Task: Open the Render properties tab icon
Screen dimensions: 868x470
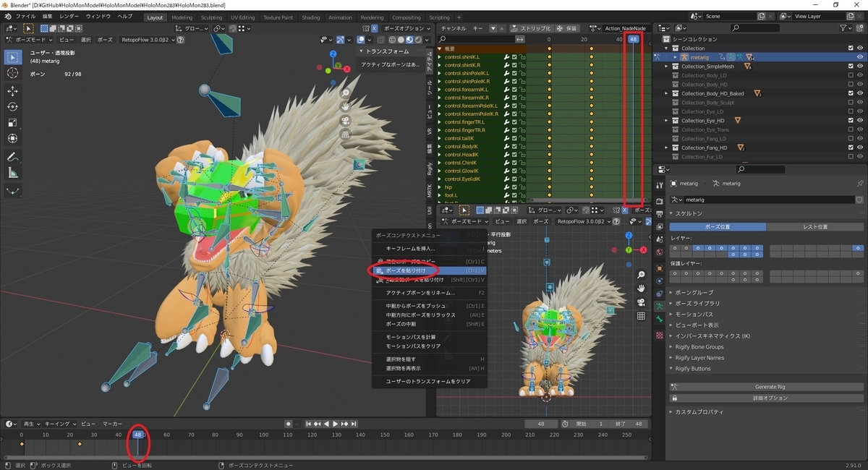Action: [659, 201]
